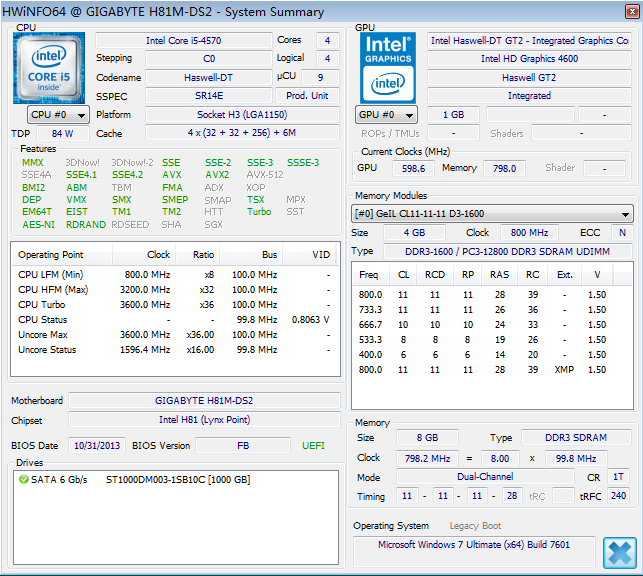Click the Turbo feature label
Screen dimensions: 643x576
coord(259,212)
